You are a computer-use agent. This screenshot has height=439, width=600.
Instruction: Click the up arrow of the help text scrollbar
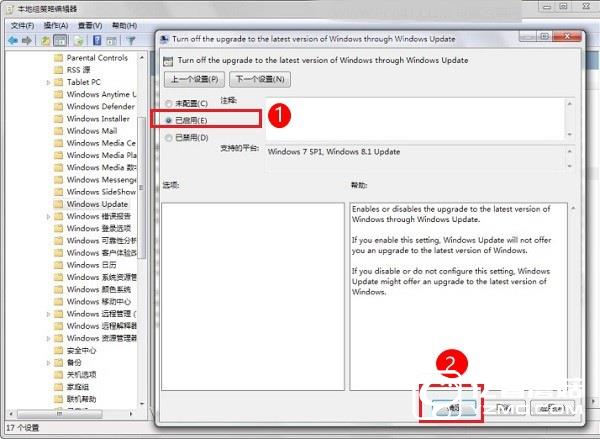(x=573, y=208)
